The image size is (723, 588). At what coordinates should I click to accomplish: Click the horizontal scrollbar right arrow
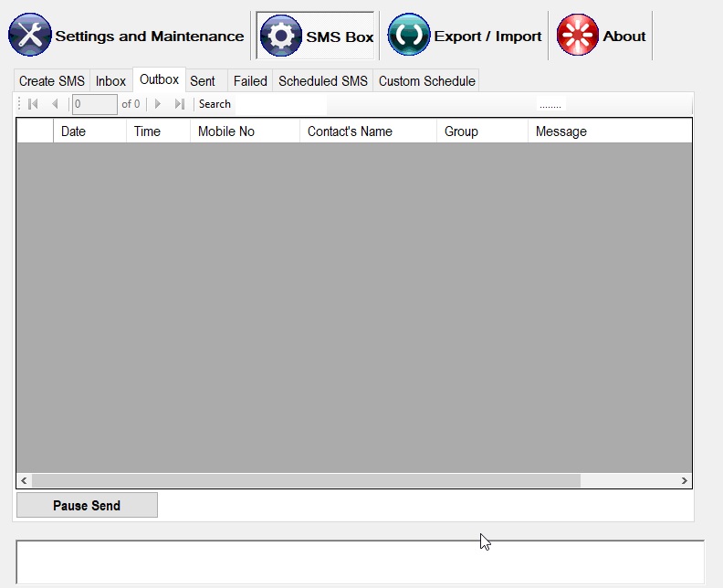click(x=685, y=481)
